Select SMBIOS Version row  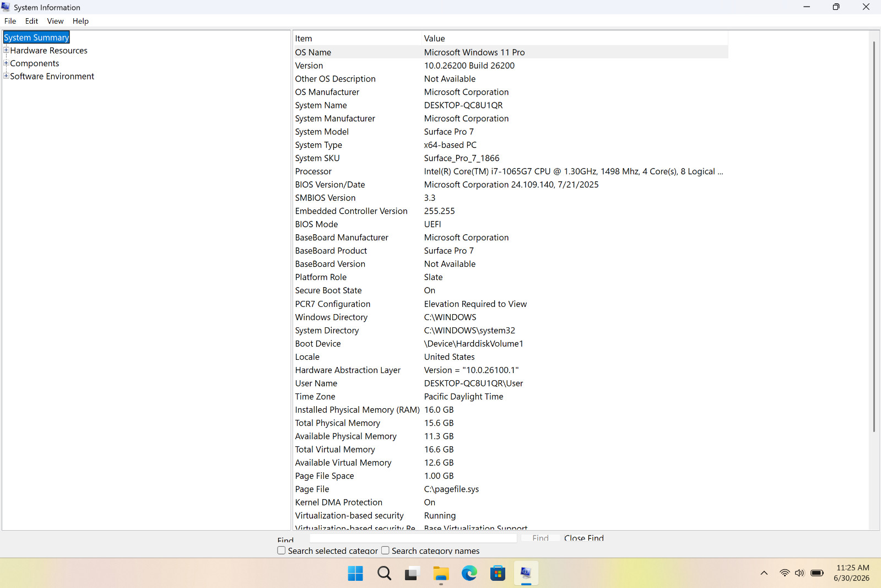(x=511, y=198)
